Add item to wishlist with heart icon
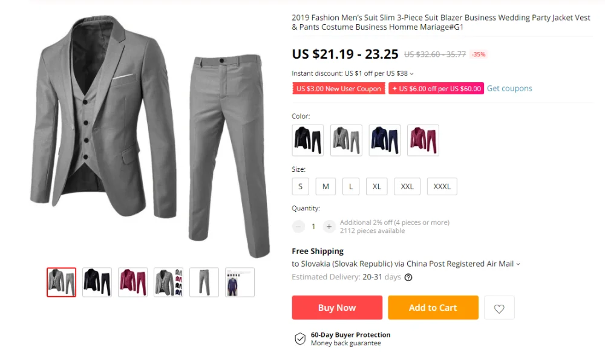This screenshot has height=364, width=605. tap(499, 308)
